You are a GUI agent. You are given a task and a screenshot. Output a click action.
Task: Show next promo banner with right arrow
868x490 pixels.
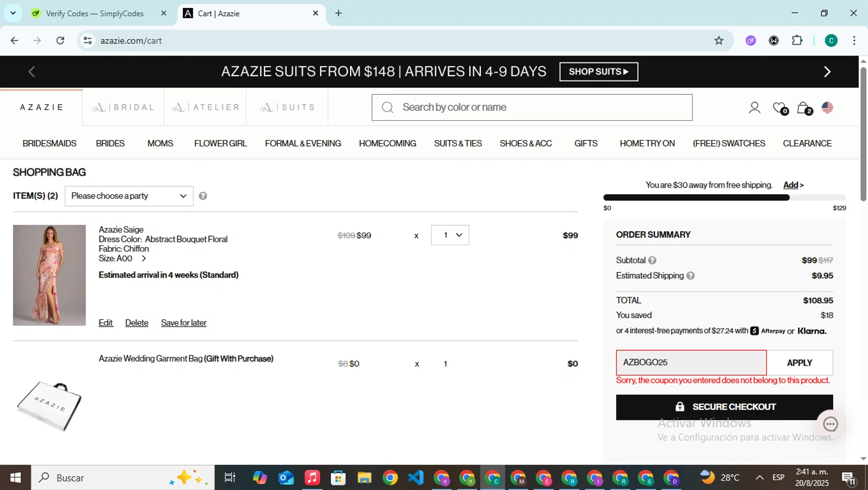[x=827, y=72]
